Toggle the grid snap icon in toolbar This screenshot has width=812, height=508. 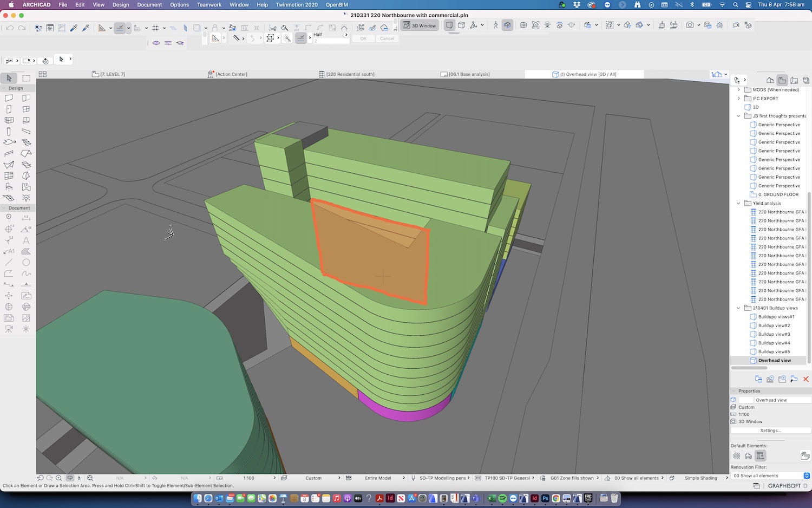155,28
